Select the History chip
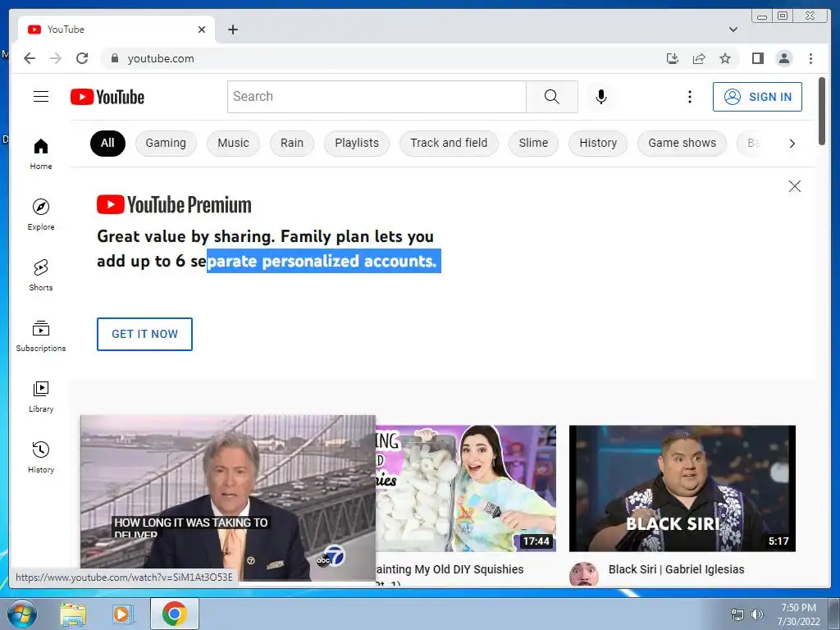Image resolution: width=840 pixels, height=630 pixels. 598,143
